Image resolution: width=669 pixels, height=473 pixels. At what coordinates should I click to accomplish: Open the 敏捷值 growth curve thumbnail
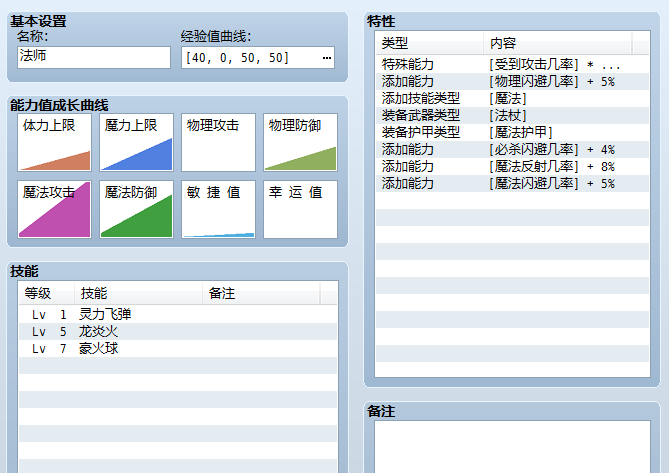218,209
